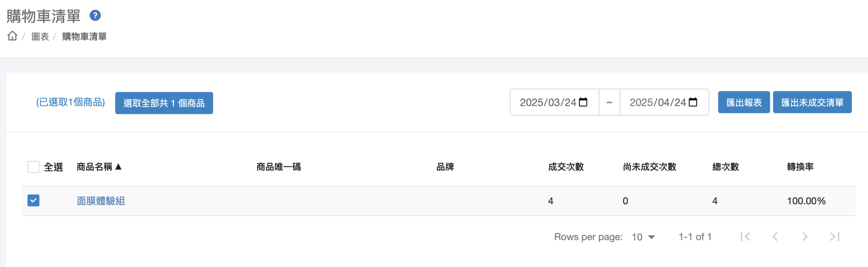Go to home via house icon
Screen dimensions: 868x267
click(12, 36)
